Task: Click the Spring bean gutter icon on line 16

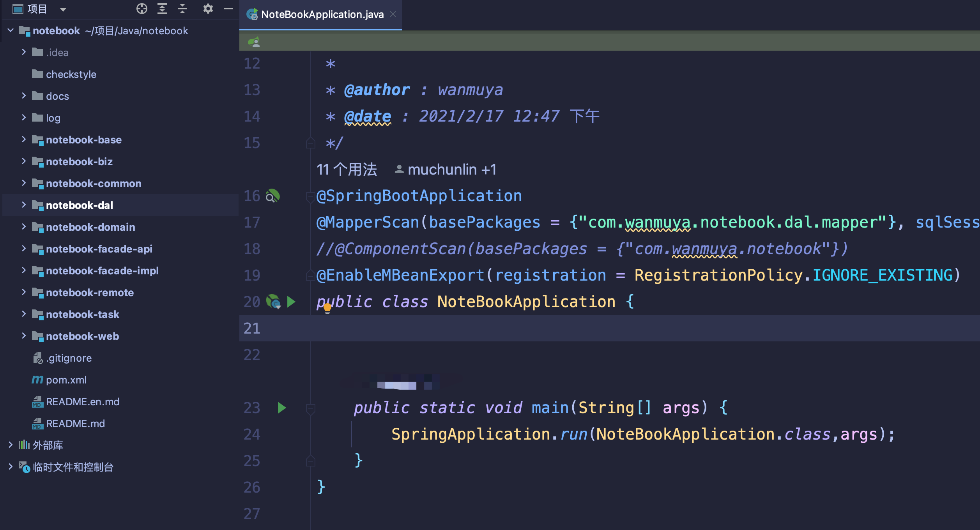Action: (272, 196)
